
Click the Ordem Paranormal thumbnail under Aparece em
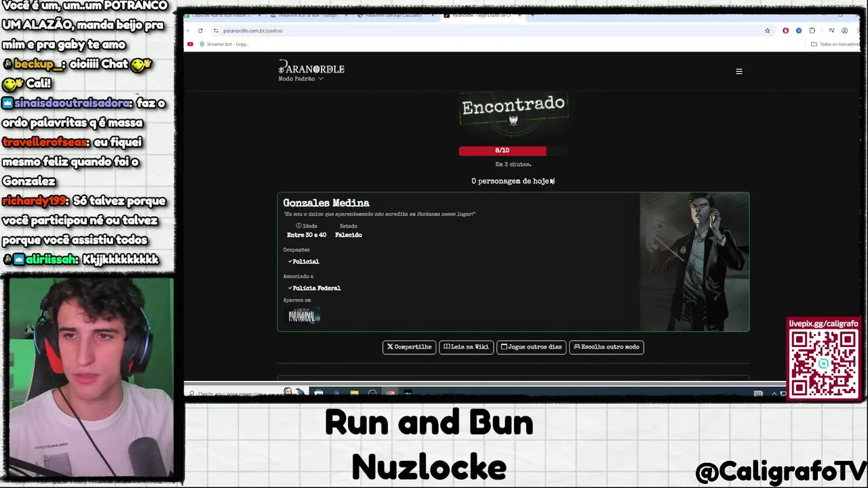click(x=302, y=315)
